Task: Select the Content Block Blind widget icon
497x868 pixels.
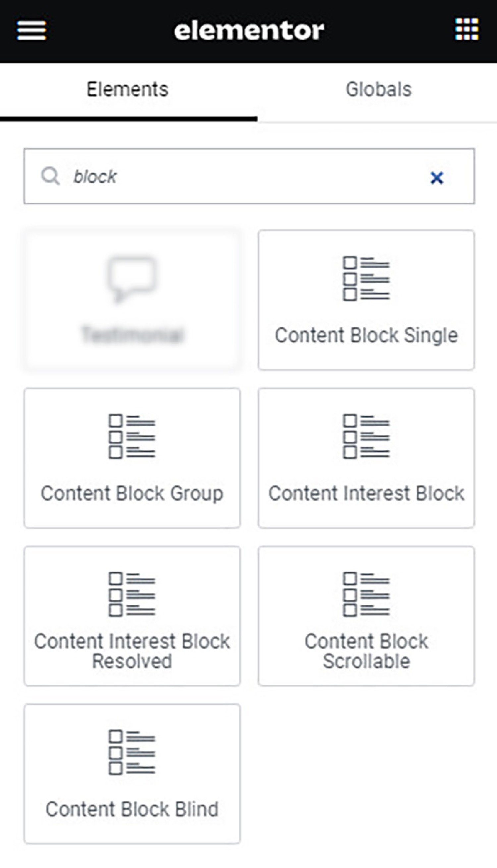Action: click(x=132, y=752)
